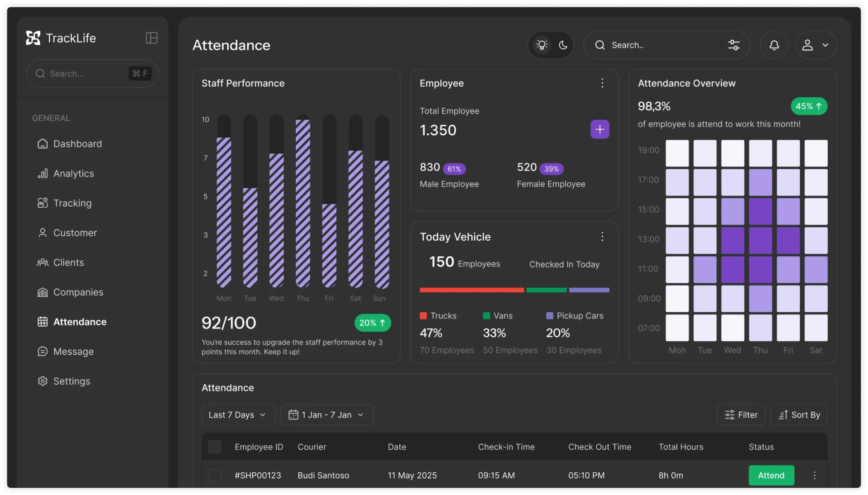Collapse the sidebar panel icon
This screenshot has height=495, width=868.
point(152,38)
